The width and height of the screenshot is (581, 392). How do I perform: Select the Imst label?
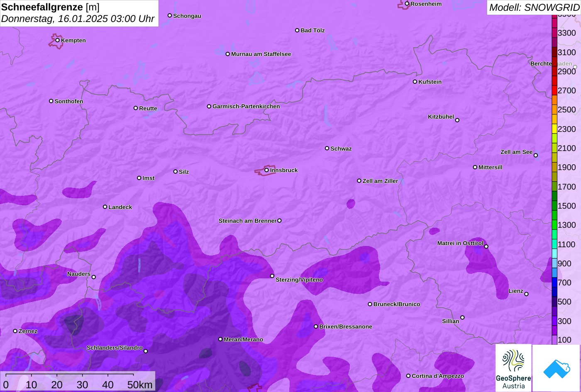pos(149,178)
